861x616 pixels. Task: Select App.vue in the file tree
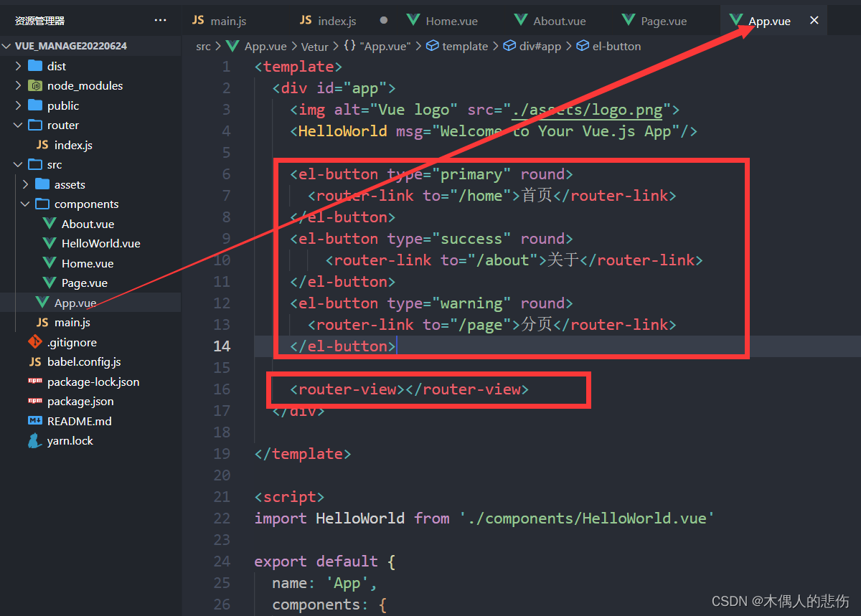[x=75, y=303]
